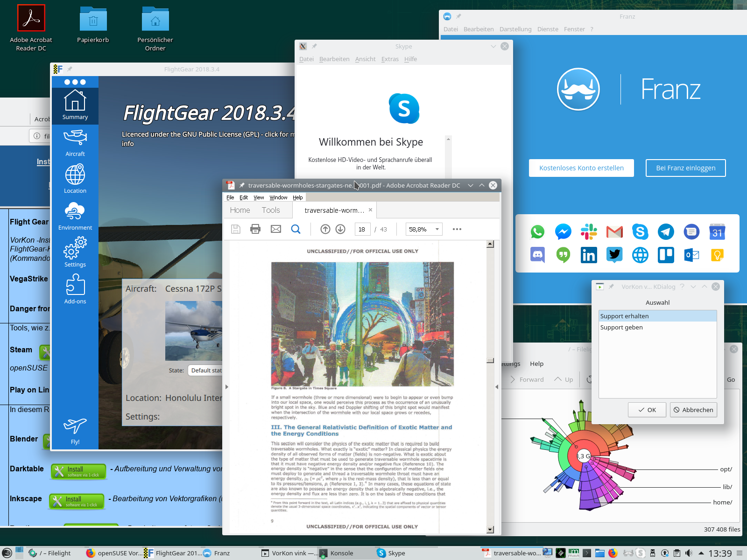Viewport: 747px width, 560px height.
Task: Expand the left panel arrow in Acrobat
Action: point(226,387)
